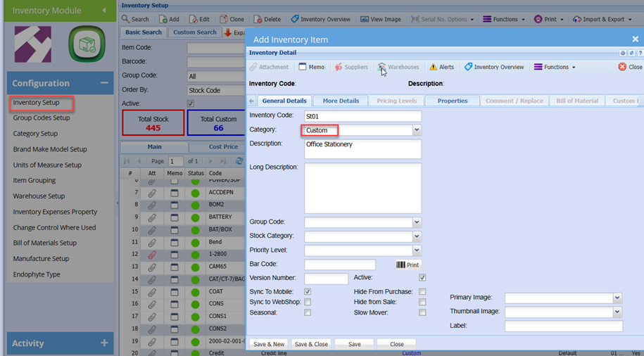This screenshot has height=356, width=644.
Task: Toggle the Sync To Mobile checkbox
Action: 308,291
